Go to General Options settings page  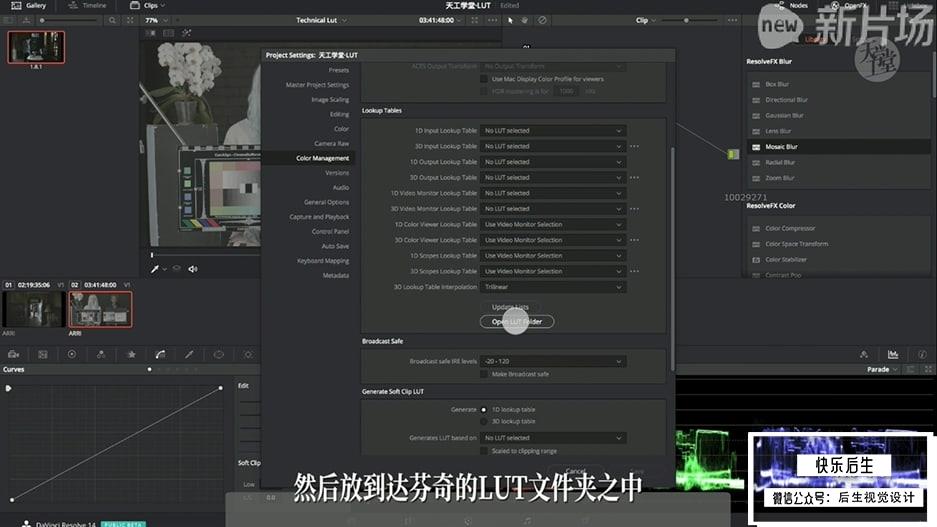(x=326, y=203)
